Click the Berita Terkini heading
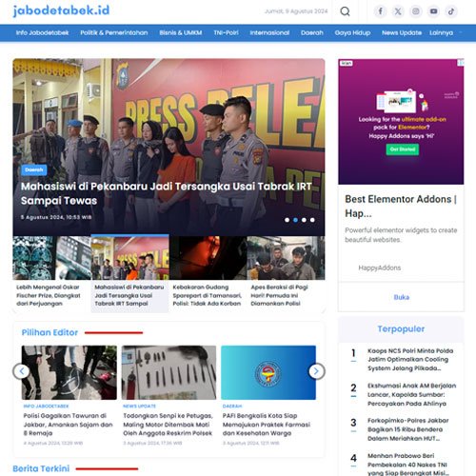Screen dimensions: 476x476 [x=41, y=468]
